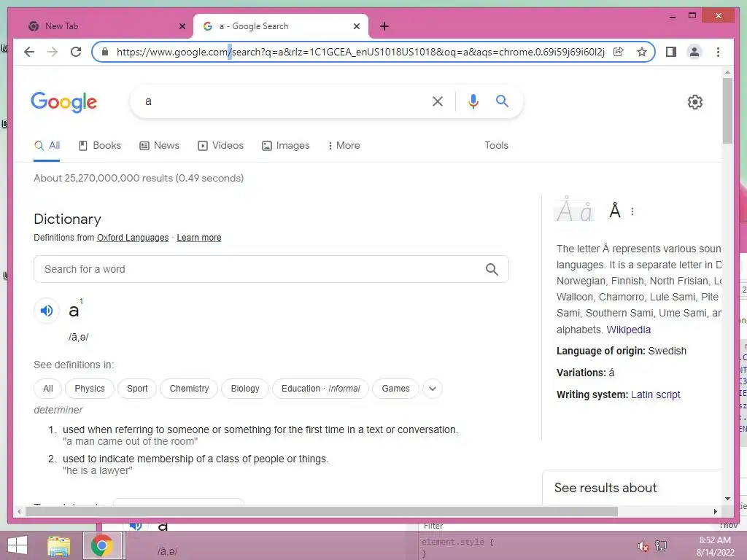Screen dimensions: 747x560
Task: Click the Å letter thumbnail image
Action: click(575, 209)
